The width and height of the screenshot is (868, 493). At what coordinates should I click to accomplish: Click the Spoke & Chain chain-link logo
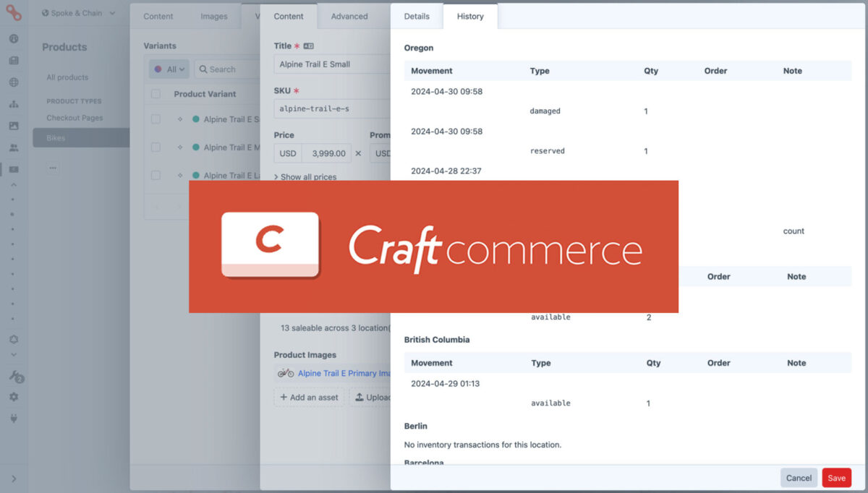click(x=14, y=13)
